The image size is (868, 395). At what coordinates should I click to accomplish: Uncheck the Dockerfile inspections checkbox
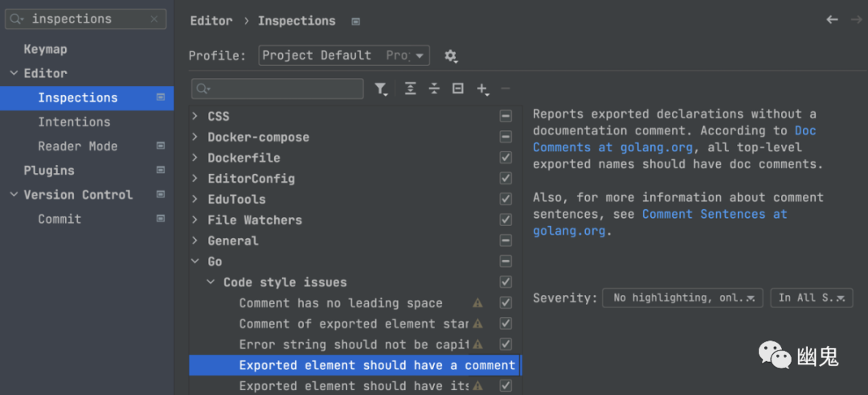pos(506,158)
